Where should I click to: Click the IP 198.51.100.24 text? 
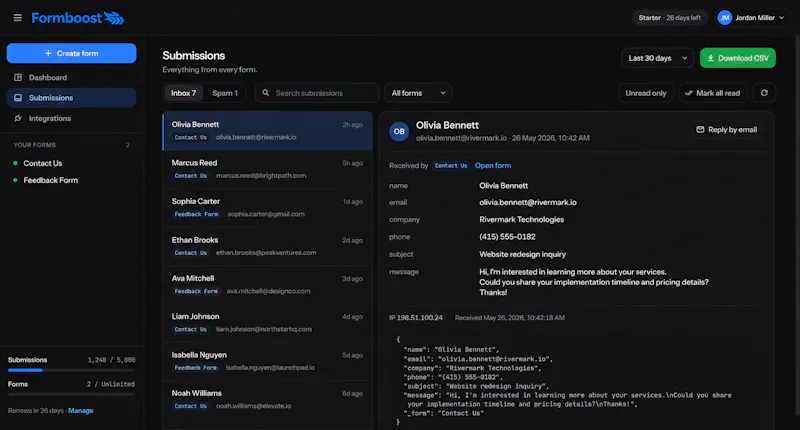416,318
